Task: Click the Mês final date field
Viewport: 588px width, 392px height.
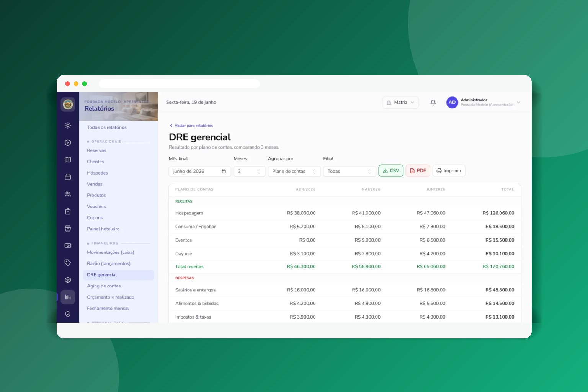Action: tap(199, 171)
